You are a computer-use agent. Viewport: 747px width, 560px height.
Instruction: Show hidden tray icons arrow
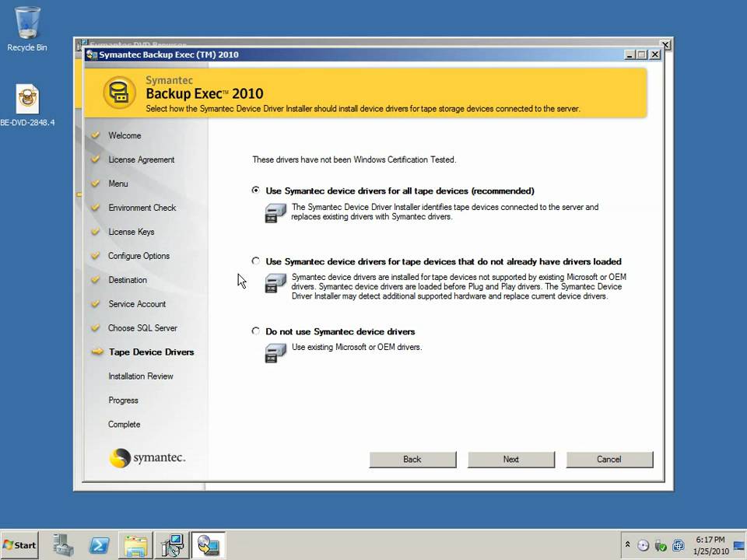627,544
